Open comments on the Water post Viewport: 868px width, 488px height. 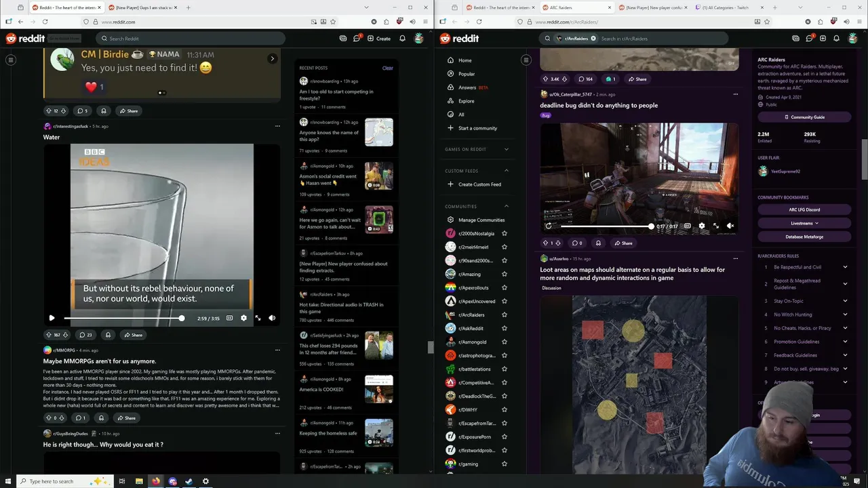(85, 335)
